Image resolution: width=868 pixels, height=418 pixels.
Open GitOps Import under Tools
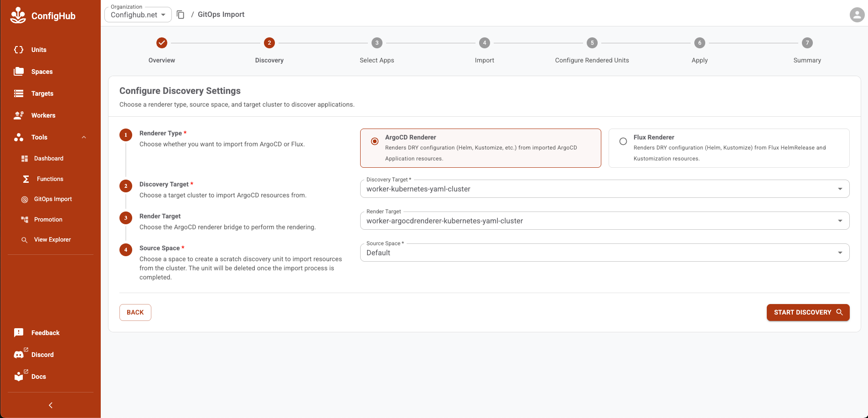click(53, 199)
